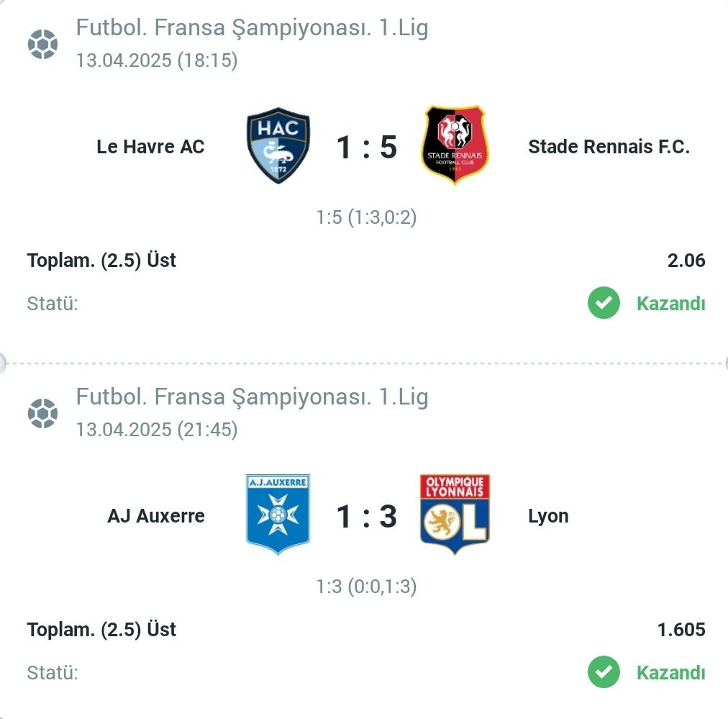Click the green checkmark for Auxerre bet
The width and height of the screenshot is (728, 719).
[604, 672]
